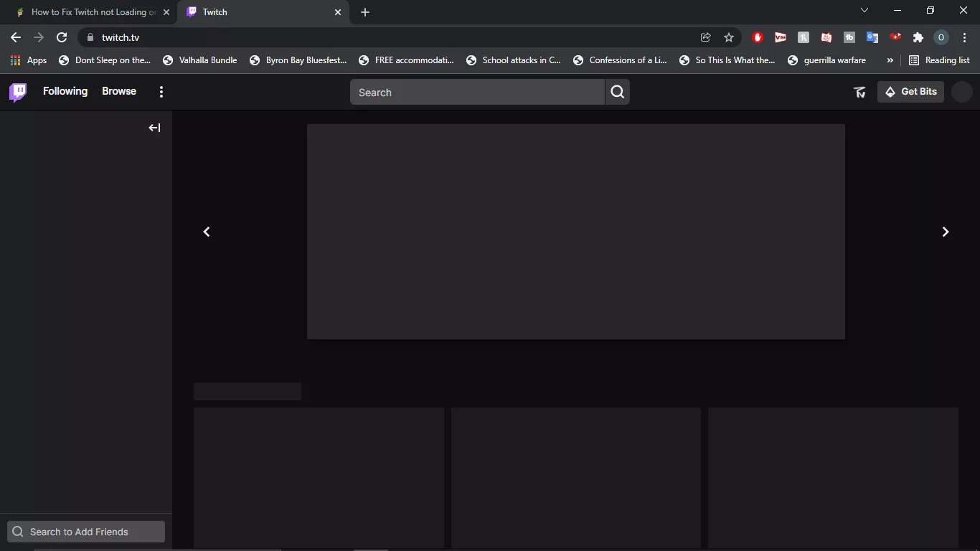Click the search magnifying glass icon
Viewport: 980px width, 551px height.
pyautogui.click(x=616, y=92)
